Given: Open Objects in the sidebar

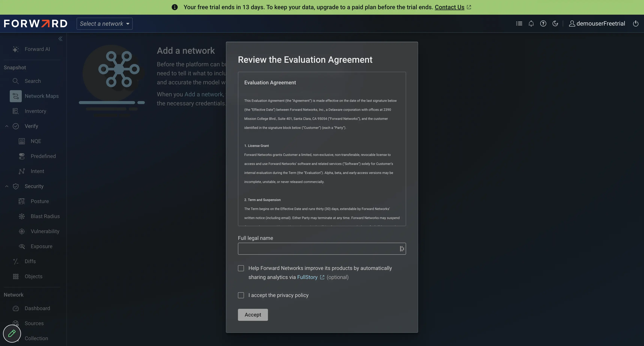Looking at the screenshot, I should 34,276.
